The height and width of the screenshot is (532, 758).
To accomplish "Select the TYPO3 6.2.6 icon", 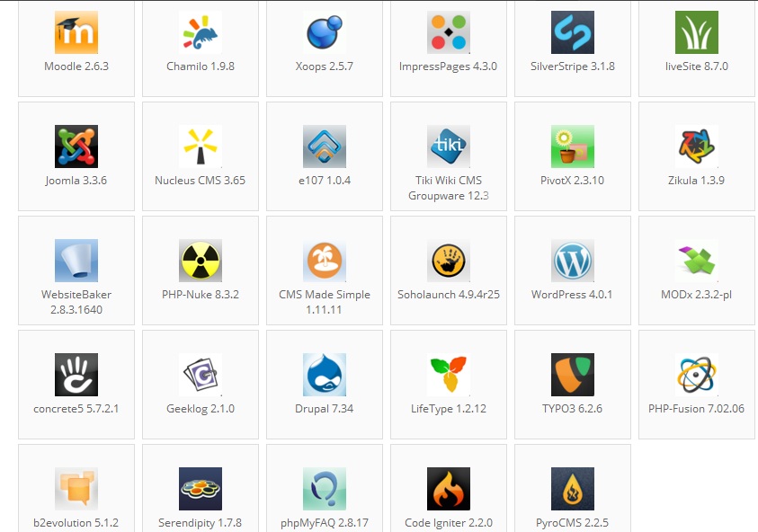I will 573,375.
